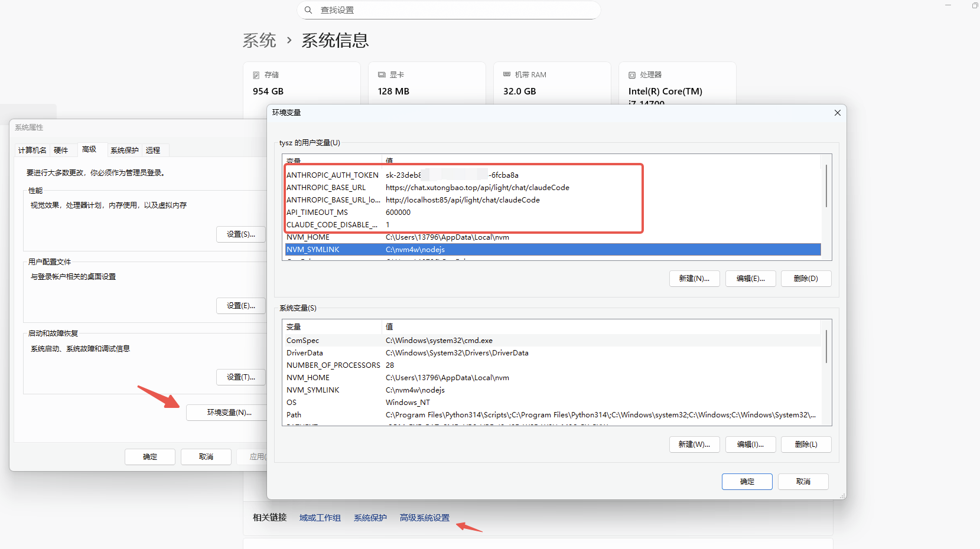
Task: Click 编辑(E) to edit the selected user variable
Action: pyautogui.click(x=750, y=278)
